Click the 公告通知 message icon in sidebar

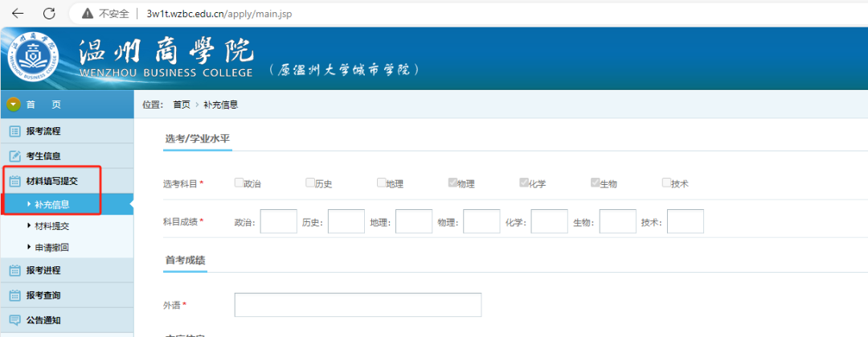click(x=14, y=320)
